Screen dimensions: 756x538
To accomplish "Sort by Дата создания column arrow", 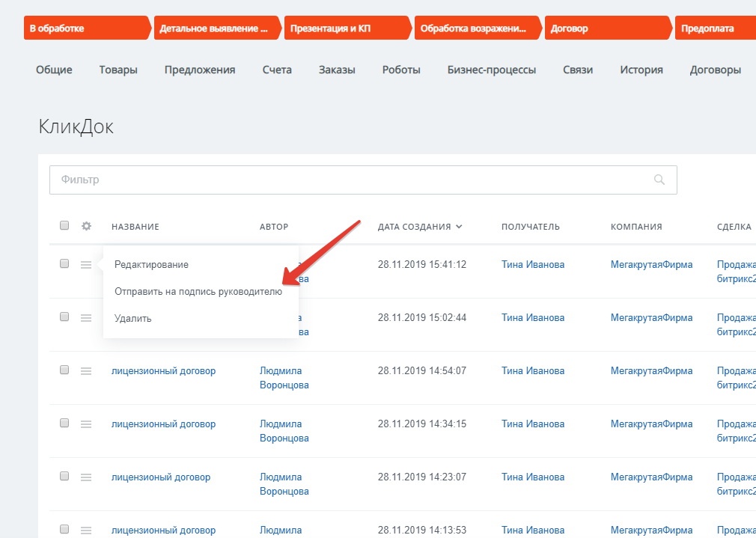I will pyautogui.click(x=459, y=227).
